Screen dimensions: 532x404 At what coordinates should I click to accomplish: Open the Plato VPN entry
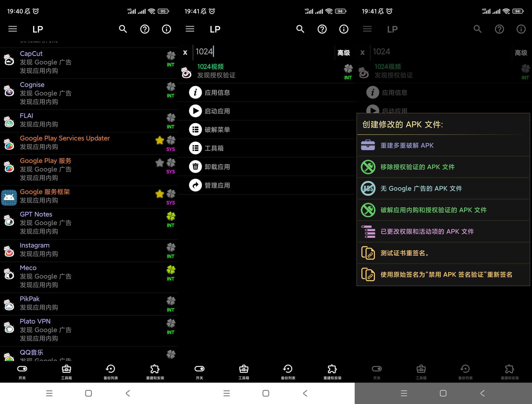[x=89, y=331]
